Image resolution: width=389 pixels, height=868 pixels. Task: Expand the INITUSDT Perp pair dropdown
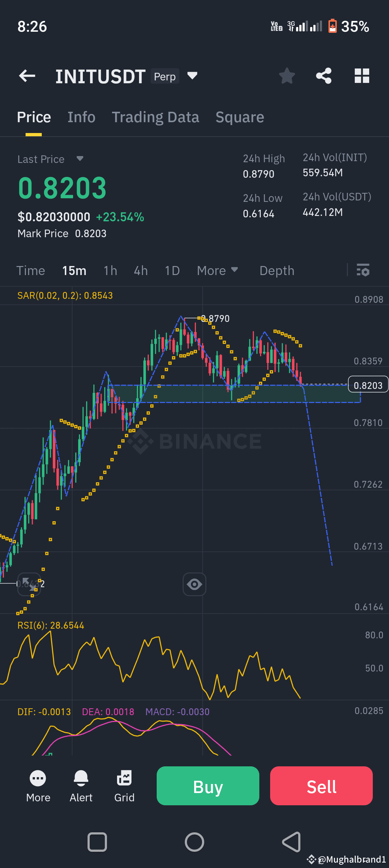point(192,76)
